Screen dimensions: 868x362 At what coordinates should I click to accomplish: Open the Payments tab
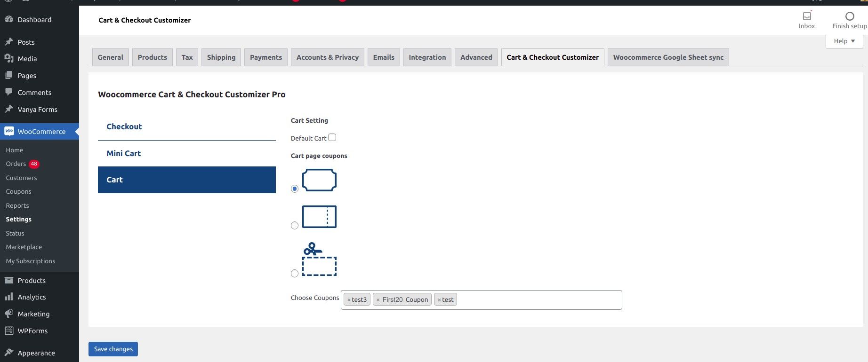pyautogui.click(x=266, y=57)
